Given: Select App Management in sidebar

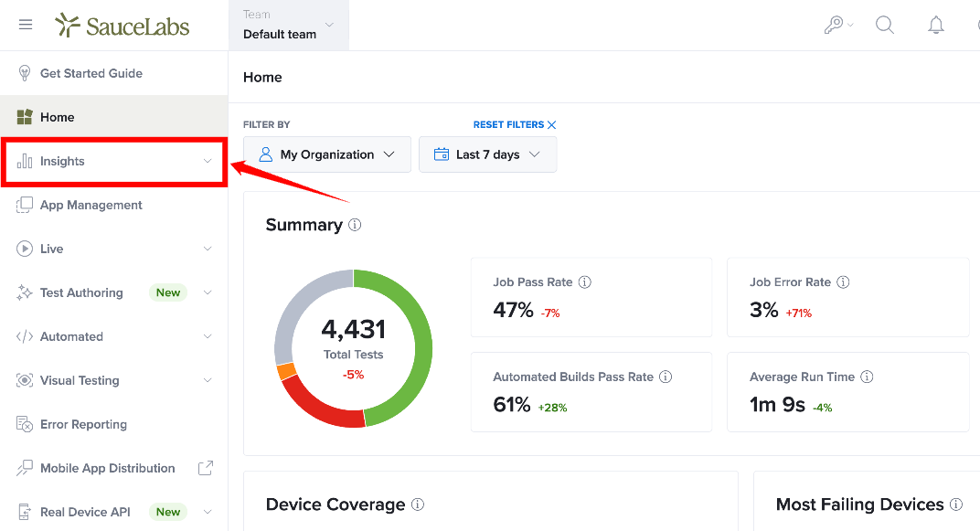Looking at the screenshot, I should click(113, 205).
